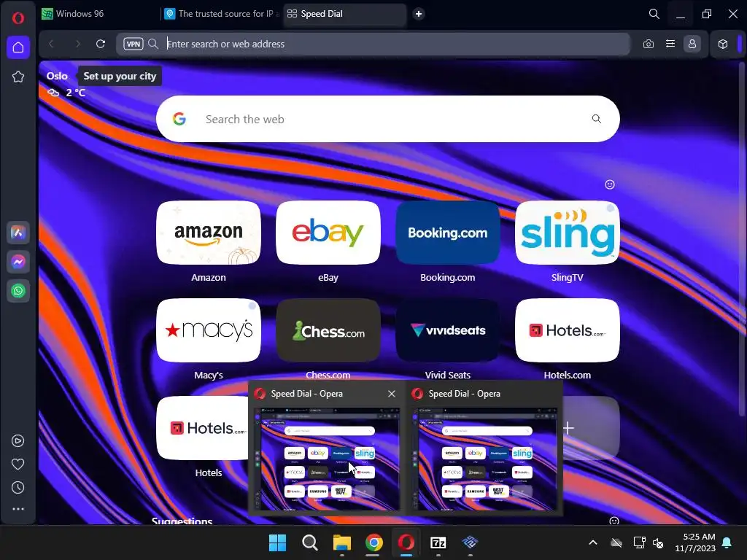Select the Speed Dial tab
The width and height of the screenshot is (747, 560).
(344, 14)
